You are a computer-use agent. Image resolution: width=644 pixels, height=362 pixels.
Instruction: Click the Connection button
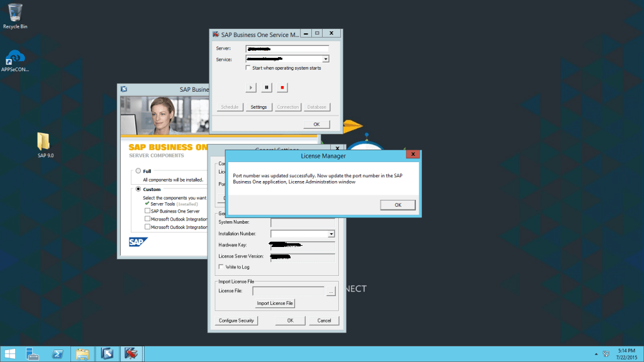point(287,107)
